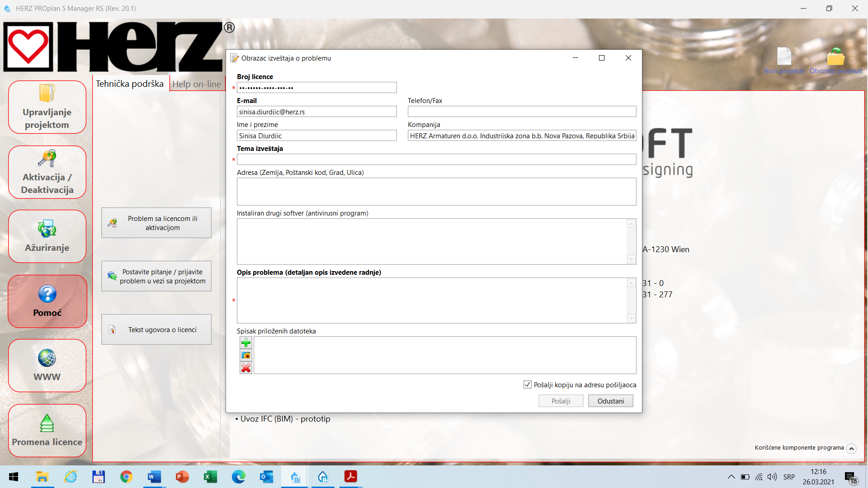
Task: Open the WWW globe sidebar button
Action: click(x=47, y=366)
